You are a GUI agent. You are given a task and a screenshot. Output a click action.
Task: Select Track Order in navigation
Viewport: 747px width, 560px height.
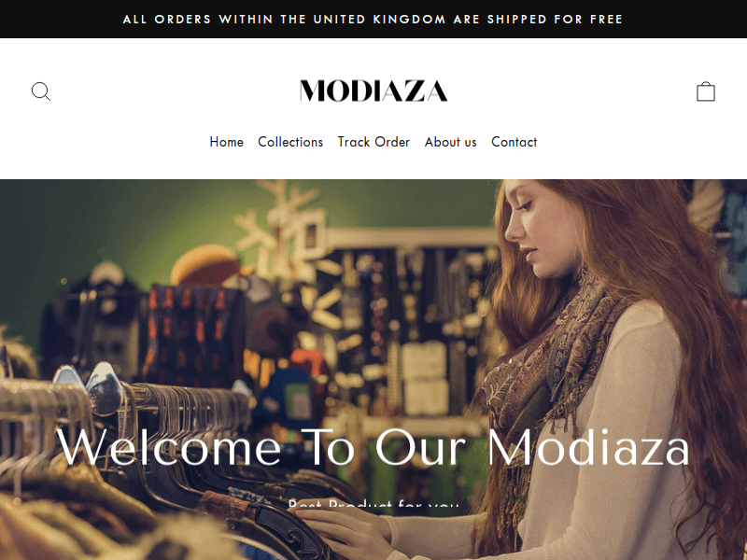click(374, 142)
